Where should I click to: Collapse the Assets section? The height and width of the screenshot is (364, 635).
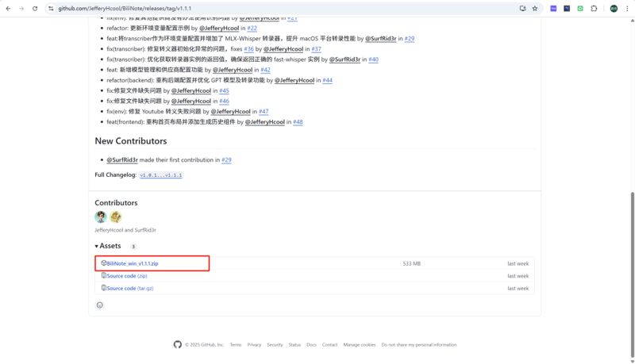tap(108, 246)
